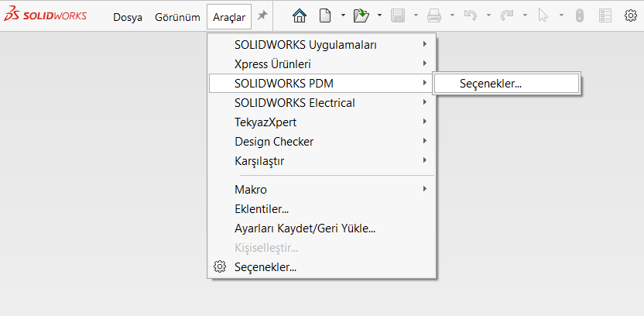The width and height of the screenshot is (644, 316).
Task: Open SOLIDWORKS Uygulamaları submenu
Action: [321, 44]
